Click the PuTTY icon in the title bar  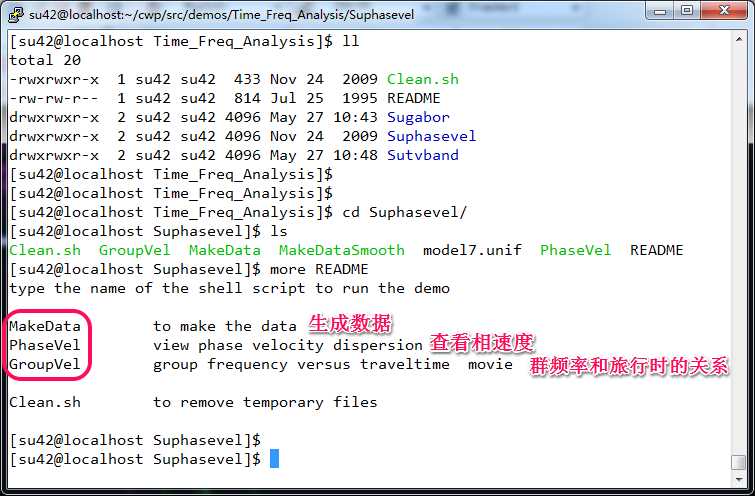coord(16,14)
